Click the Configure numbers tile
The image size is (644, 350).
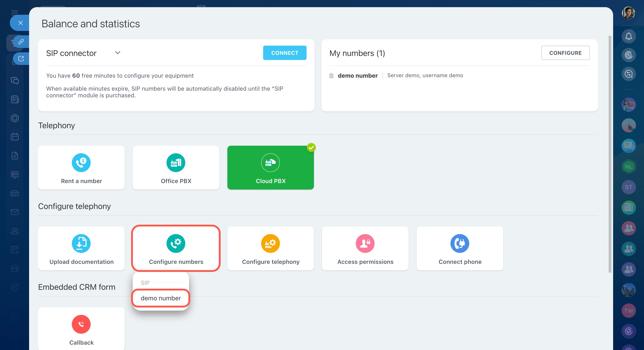point(176,248)
